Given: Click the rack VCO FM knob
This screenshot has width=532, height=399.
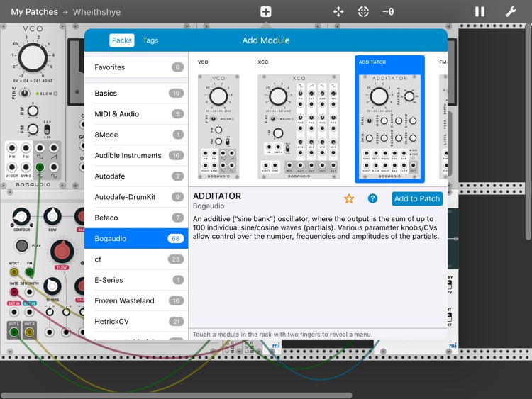Looking at the screenshot, I should (x=33, y=129).
